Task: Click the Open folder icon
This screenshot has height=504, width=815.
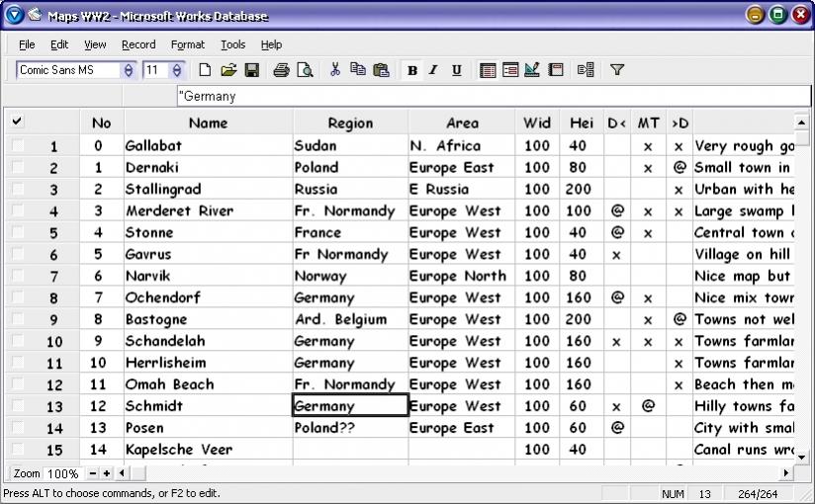Action: [228, 70]
